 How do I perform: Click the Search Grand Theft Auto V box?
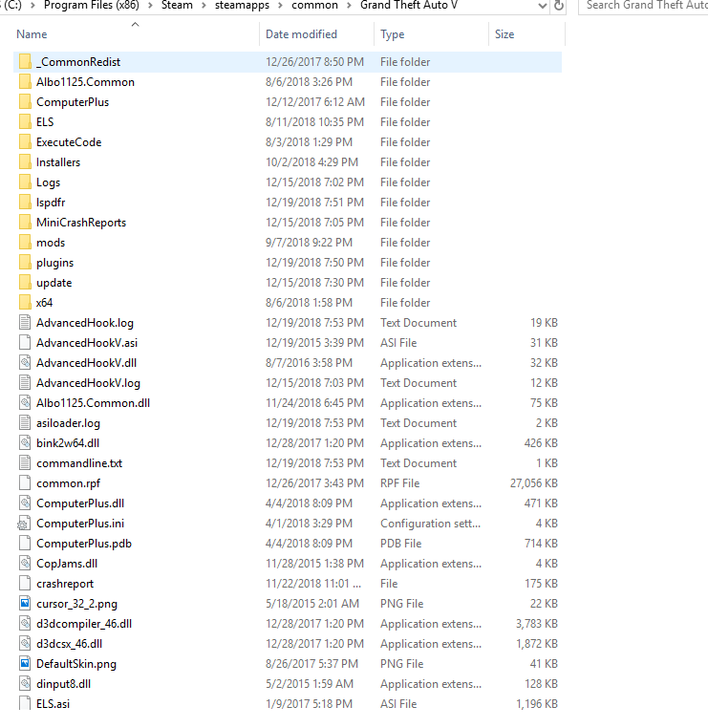(643, 6)
